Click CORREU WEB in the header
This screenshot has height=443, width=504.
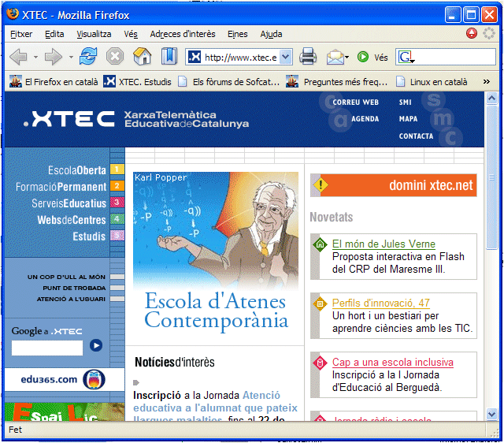click(355, 102)
